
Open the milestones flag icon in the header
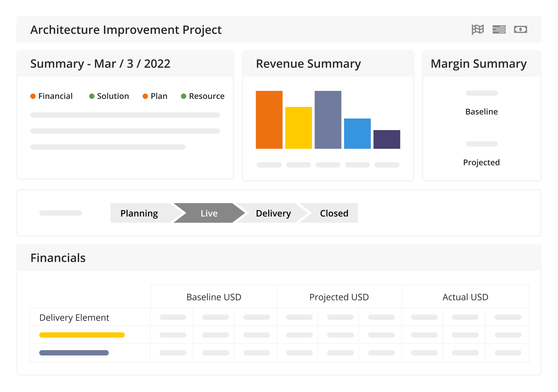[x=477, y=29]
